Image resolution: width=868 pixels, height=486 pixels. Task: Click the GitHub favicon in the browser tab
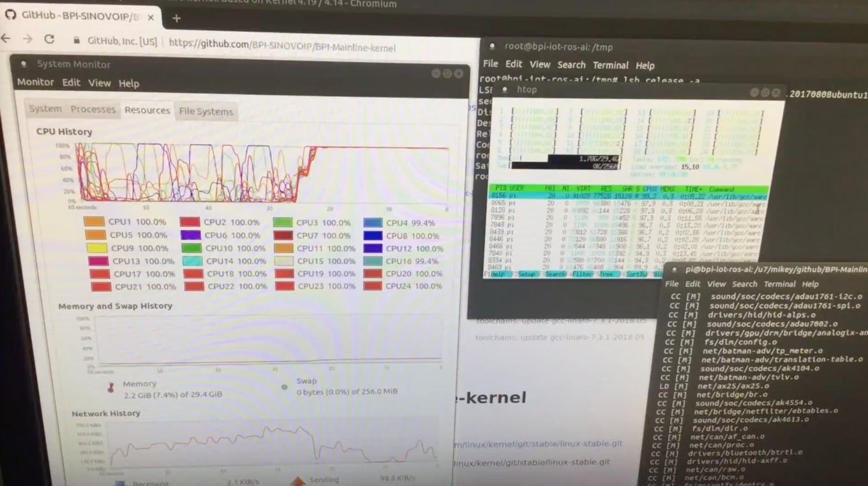coord(10,15)
